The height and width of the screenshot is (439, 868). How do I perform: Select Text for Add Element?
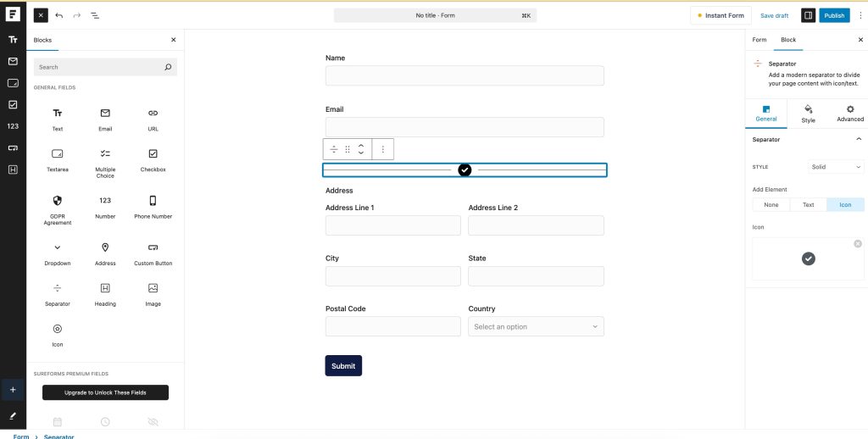pos(808,204)
